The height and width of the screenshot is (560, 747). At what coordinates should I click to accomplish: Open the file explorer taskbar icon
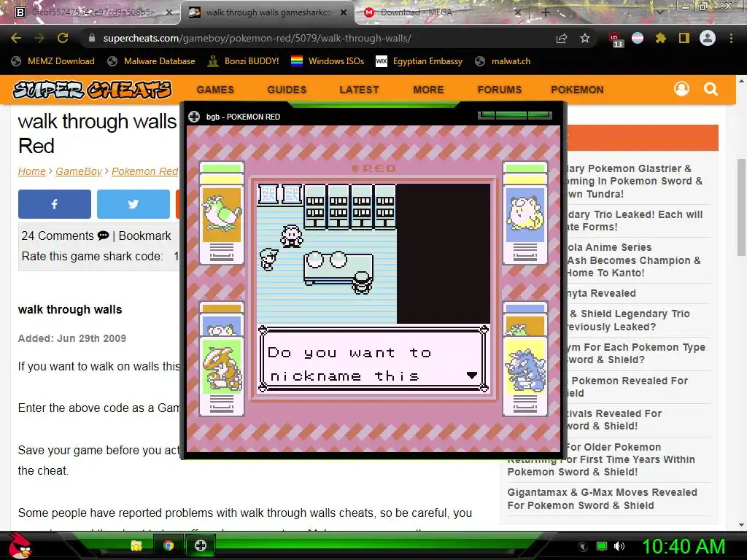(x=136, y=545)
